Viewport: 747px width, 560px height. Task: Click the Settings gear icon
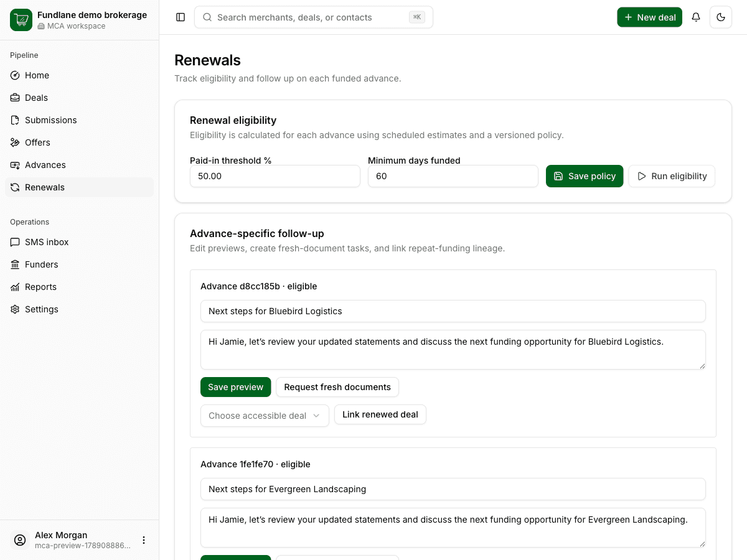pyautogui.click(x=15, y=309)
